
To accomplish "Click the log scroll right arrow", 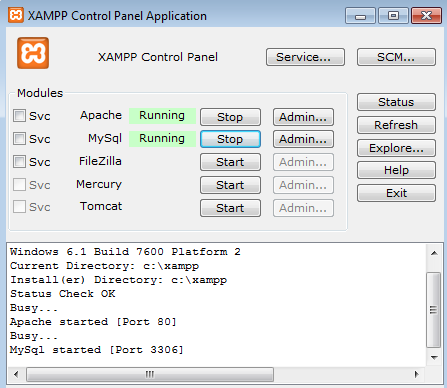I will point(417,374).
